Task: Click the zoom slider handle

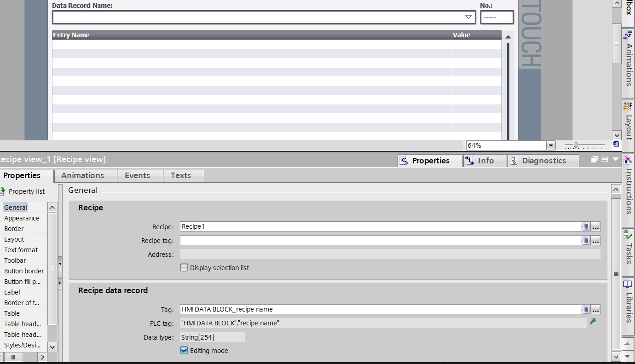Action: click(575, 145)
